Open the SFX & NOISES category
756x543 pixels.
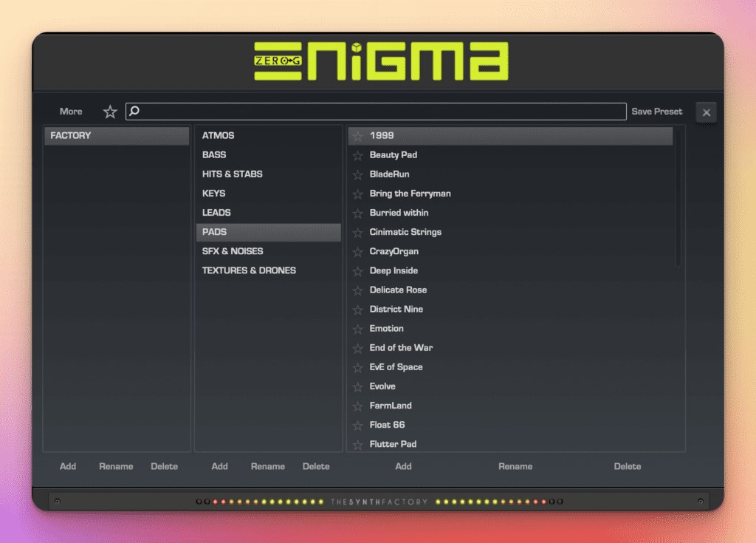pos(269,251)
